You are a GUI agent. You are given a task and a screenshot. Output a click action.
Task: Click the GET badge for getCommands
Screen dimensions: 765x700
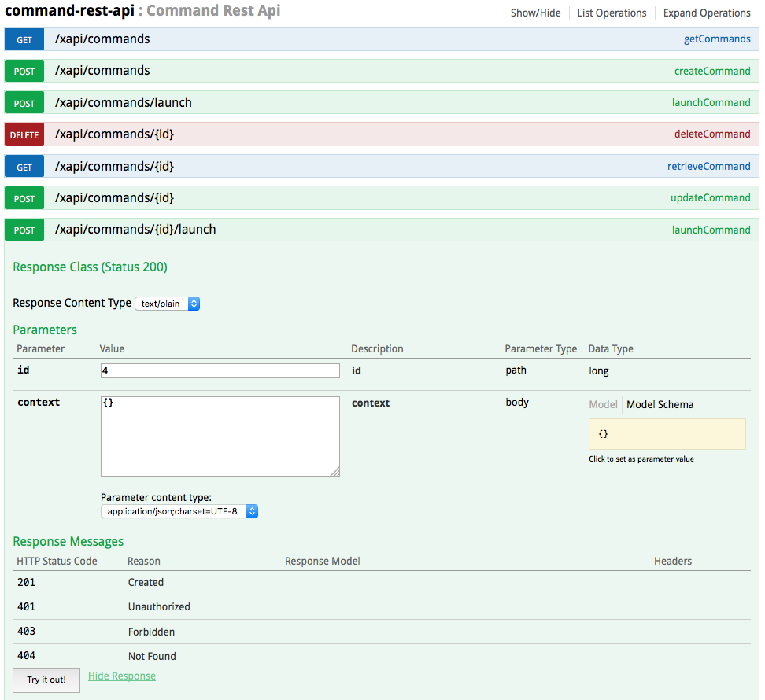click(24, 39)
